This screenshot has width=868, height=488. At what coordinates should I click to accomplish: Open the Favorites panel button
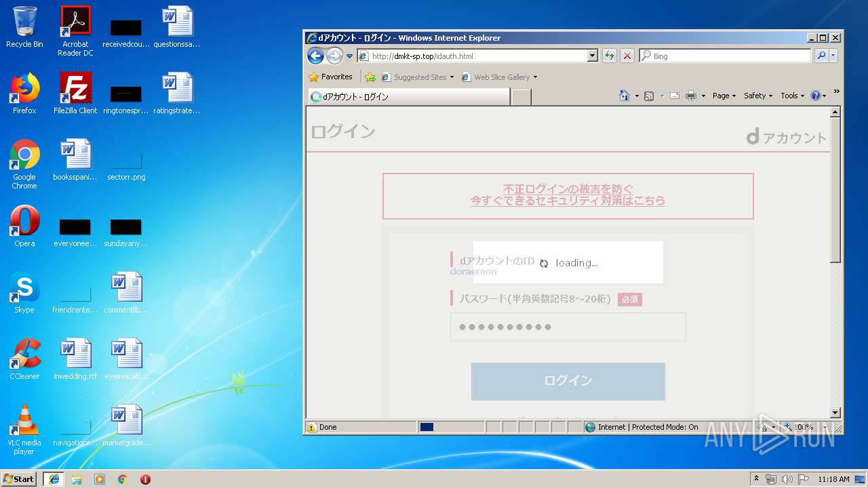pos(331,77)
